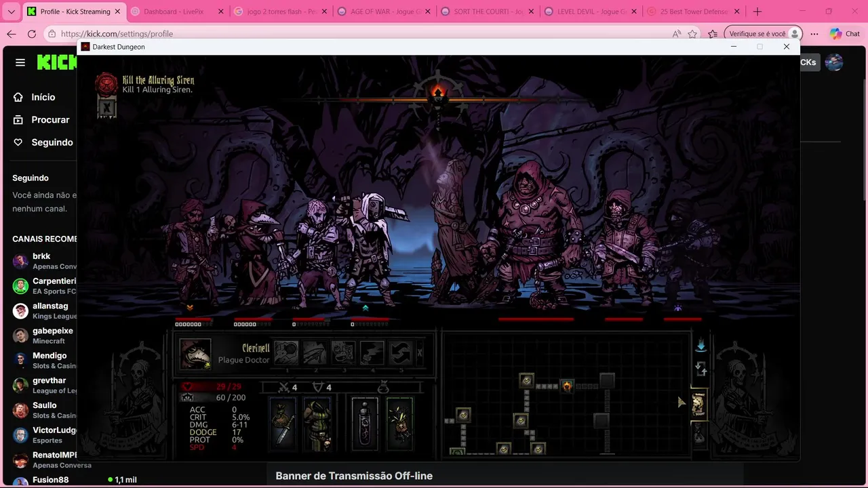Switch to the map scroll tab

pyautogui.click(x=698, y=404)
